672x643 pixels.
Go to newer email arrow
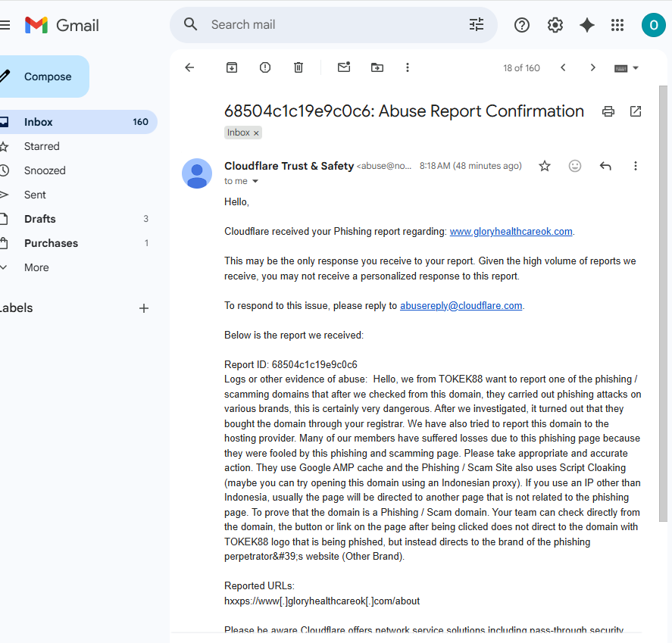563,67
